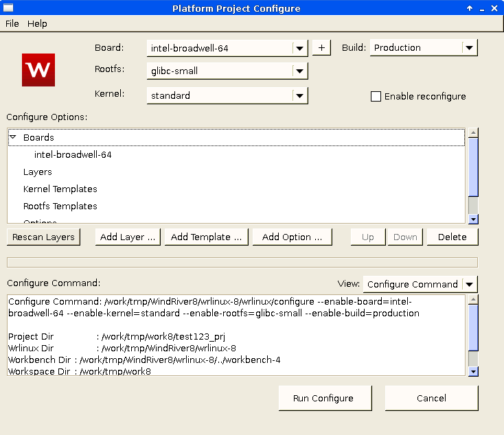This screenshot has width=504, height=435.
Task: Click Rescan Layers
Action: (43, 237)
